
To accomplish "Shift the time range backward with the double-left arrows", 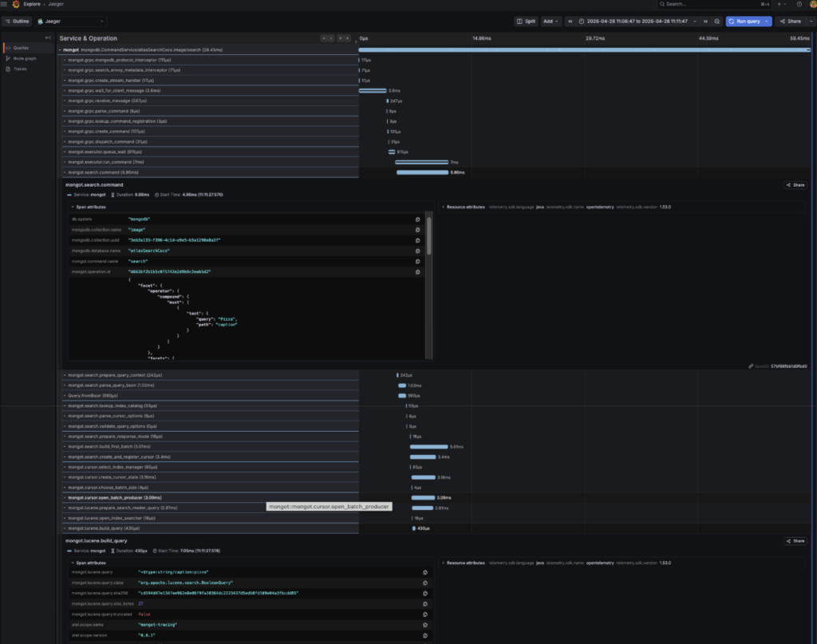I will click(570, 22).
